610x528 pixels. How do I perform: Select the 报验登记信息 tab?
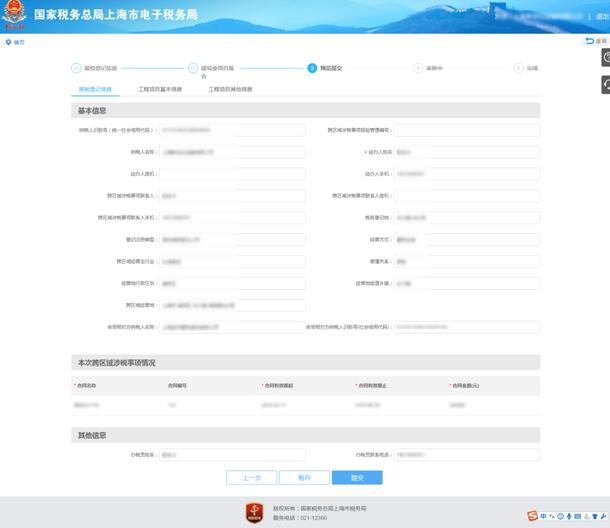point(95,89)
